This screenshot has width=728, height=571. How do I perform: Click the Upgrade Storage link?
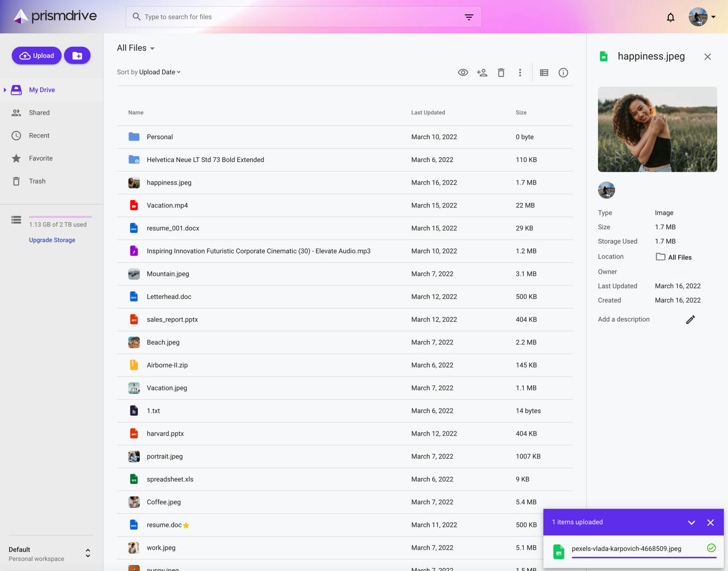(52, 239)
